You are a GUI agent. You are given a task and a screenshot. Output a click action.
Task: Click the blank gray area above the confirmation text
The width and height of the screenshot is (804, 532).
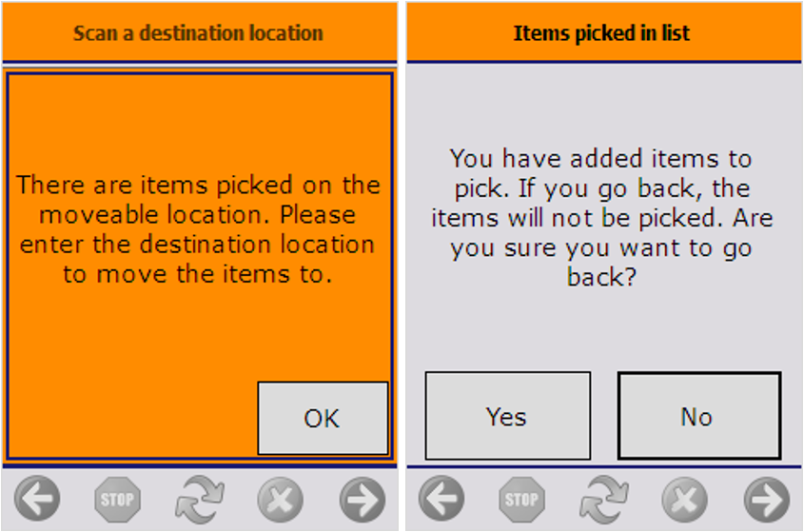601,100
